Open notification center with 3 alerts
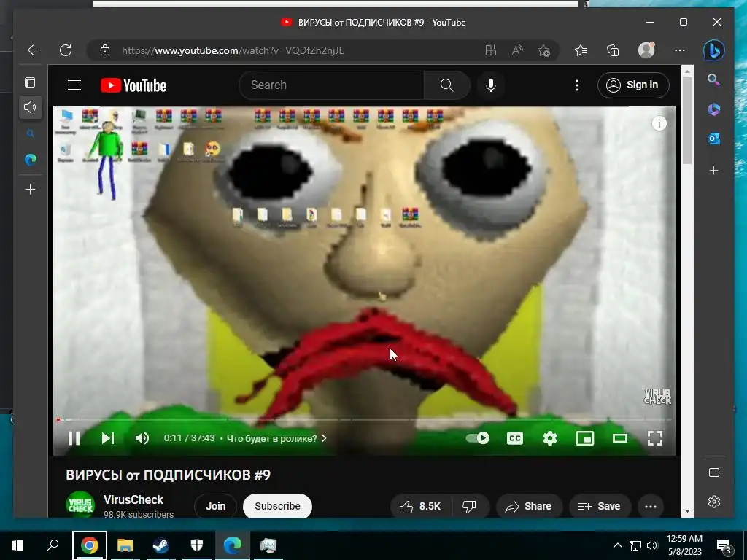Viewport: 747px width, 560px height. tap(724, 546)
